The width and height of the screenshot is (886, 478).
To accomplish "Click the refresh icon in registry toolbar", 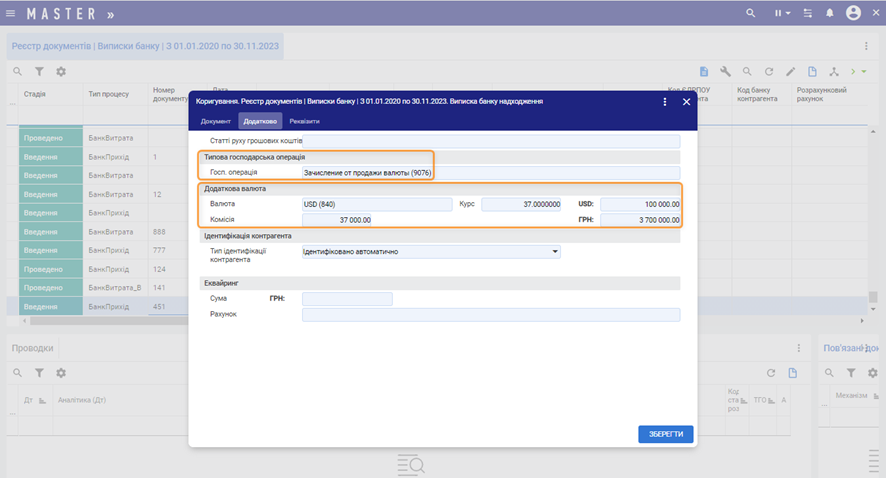I will [769, 72].
